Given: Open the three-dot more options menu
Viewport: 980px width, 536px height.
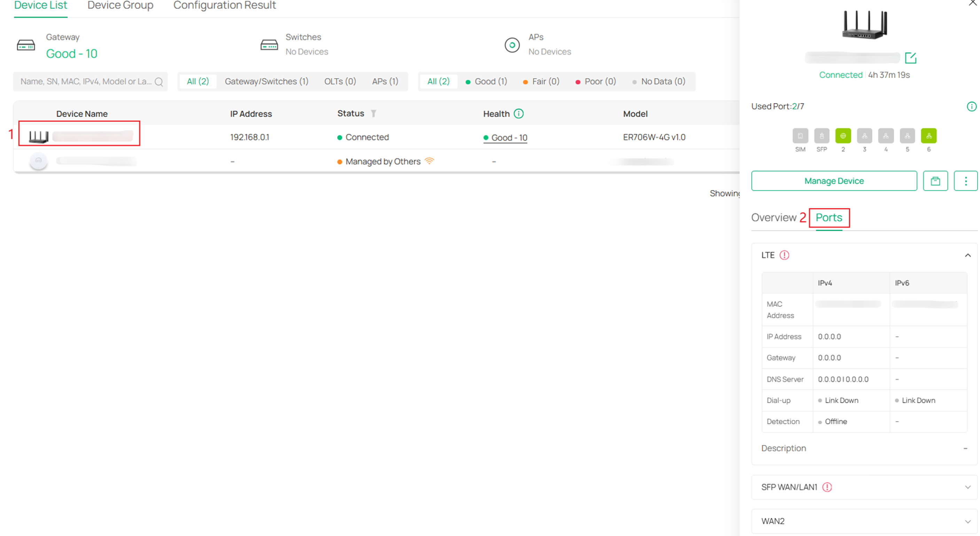Looking at the screenshot, I should [x=965, y=181].
